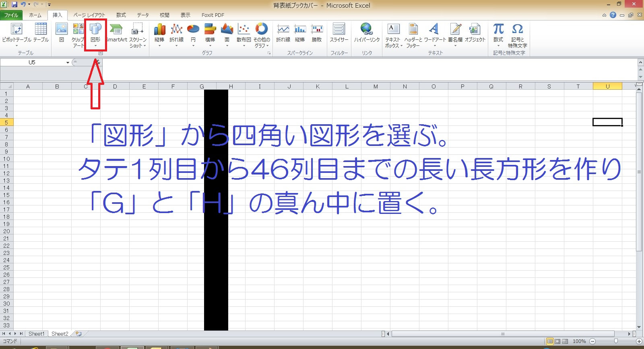Screen dimensions: 644x349
Task: Open the 図形 shapes gallery
Action: [x=95, y=35]
